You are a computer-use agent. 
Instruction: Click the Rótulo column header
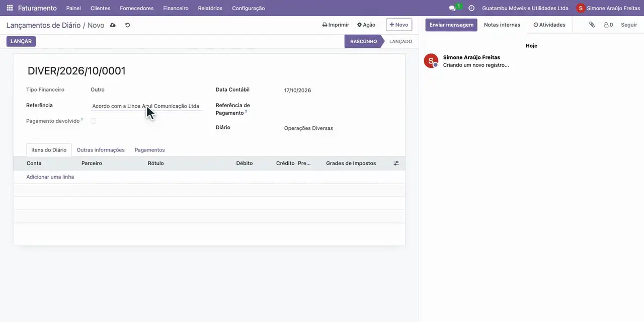[x=156, y=164]
